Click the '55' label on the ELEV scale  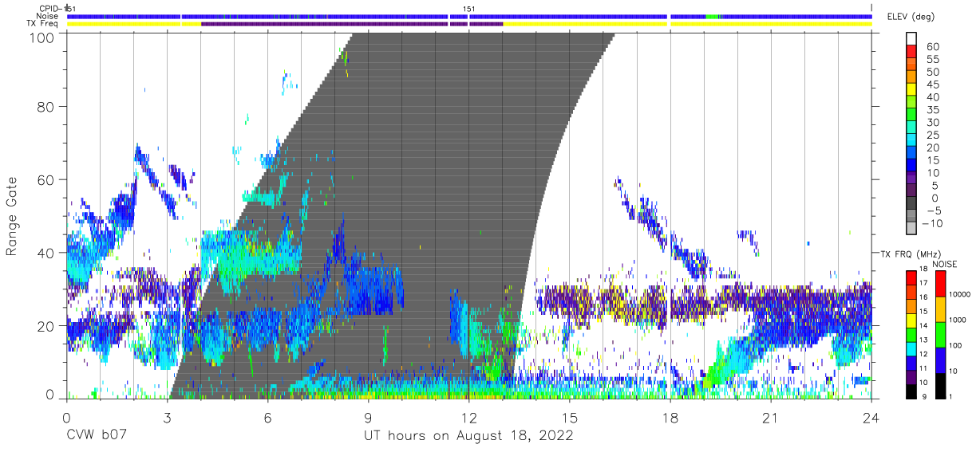(932, 60)
